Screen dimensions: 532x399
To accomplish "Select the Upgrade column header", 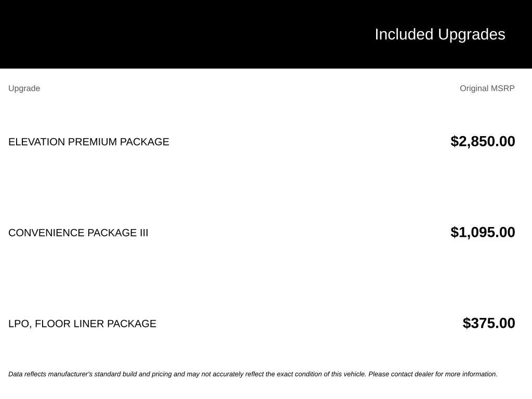I will coord(24,88).
